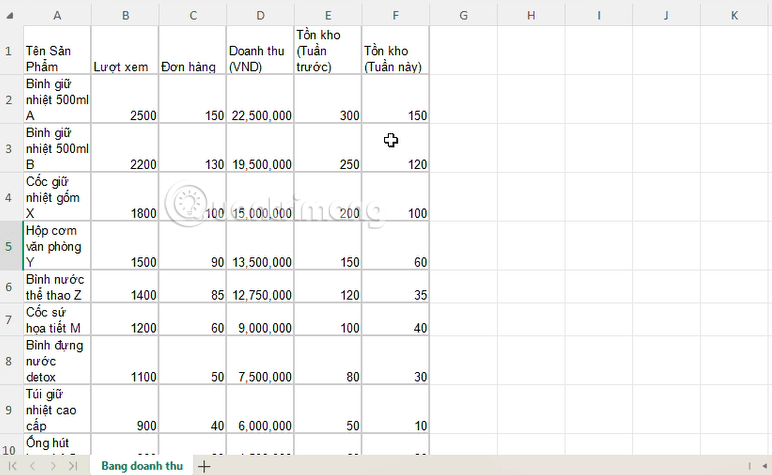Select cell Hộp cơm văn phòng Y

57,246
